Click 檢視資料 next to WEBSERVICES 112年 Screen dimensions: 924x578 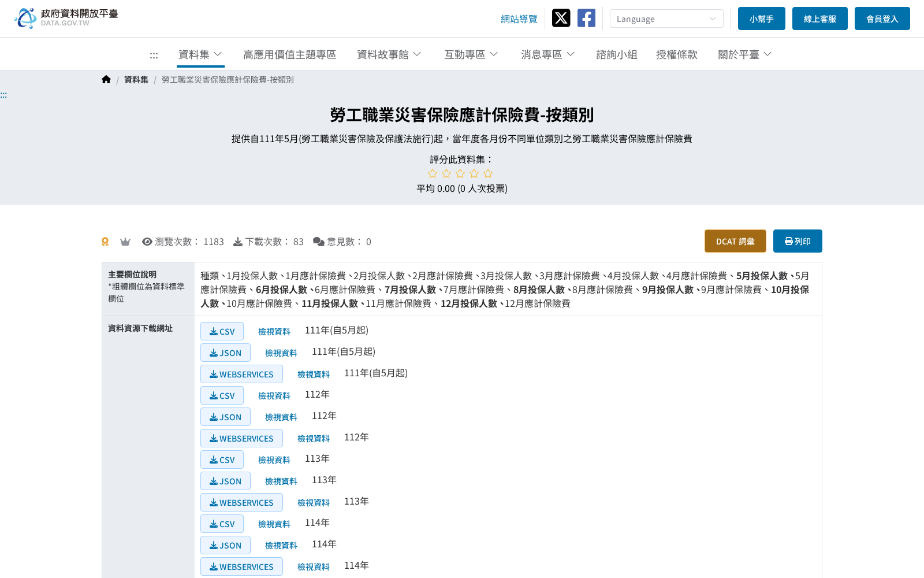pos(314,438)
